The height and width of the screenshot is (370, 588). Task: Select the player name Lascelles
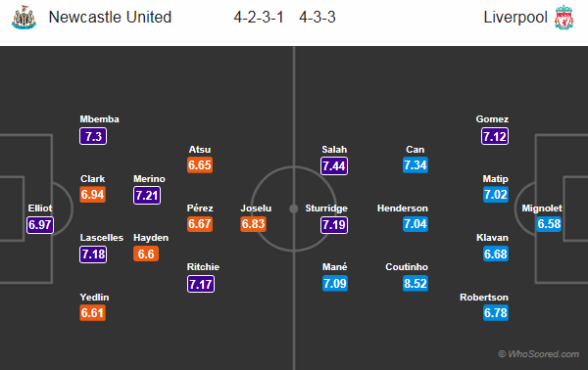[x=102, y=238]
